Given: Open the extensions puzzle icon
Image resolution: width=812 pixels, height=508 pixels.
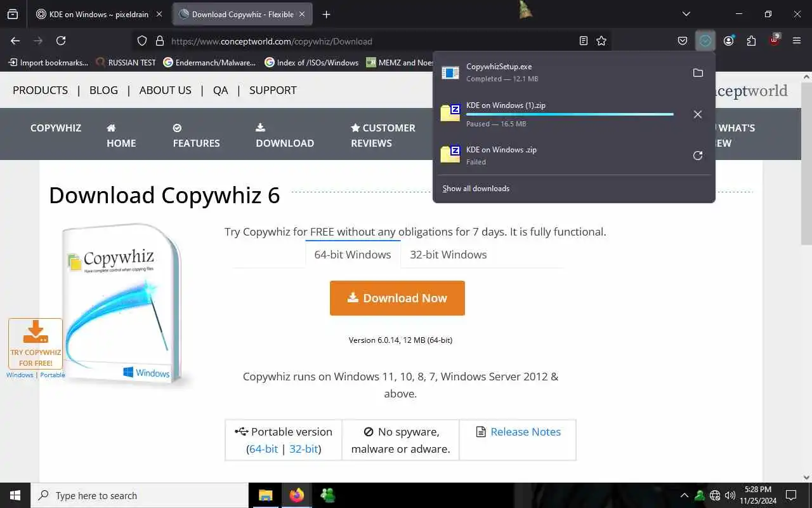Looking at the screenshot, I should pos(751,41).
